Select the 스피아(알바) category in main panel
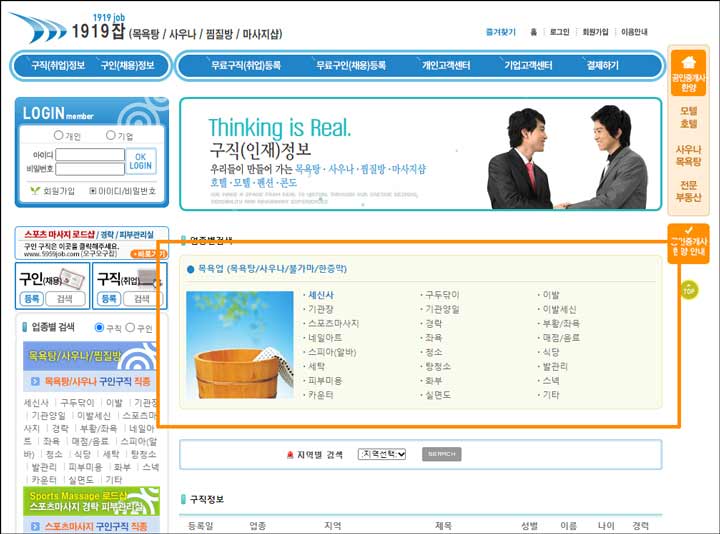The image size is (720, 534). pyautogui.click(x=332, y=352)
